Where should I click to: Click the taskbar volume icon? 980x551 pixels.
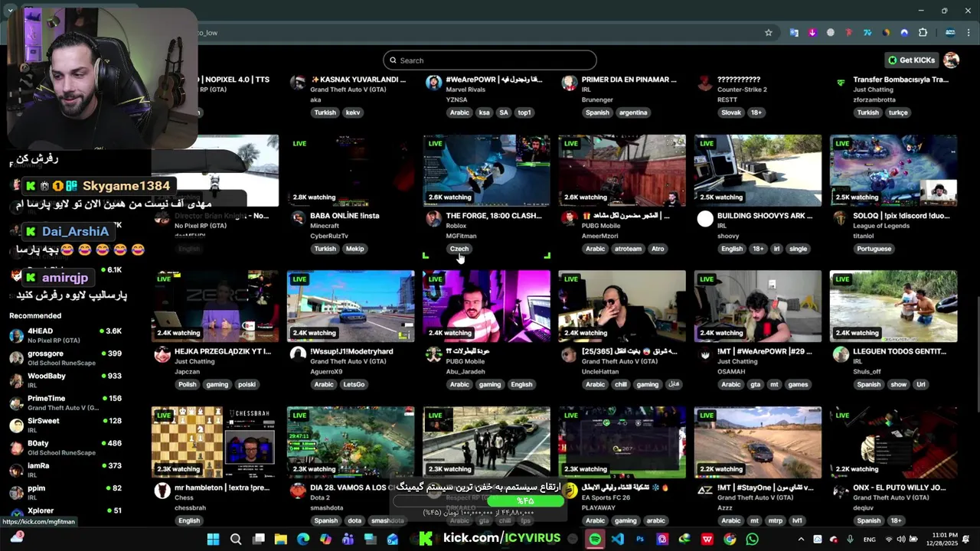(900, 540)
